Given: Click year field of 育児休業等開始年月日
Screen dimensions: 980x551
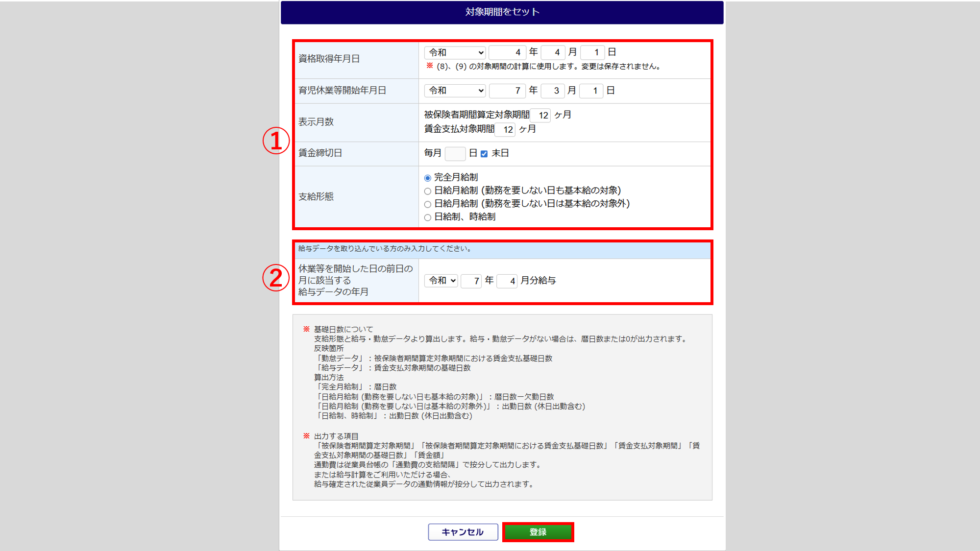Looking at the screenshot, I should (507, 91).
